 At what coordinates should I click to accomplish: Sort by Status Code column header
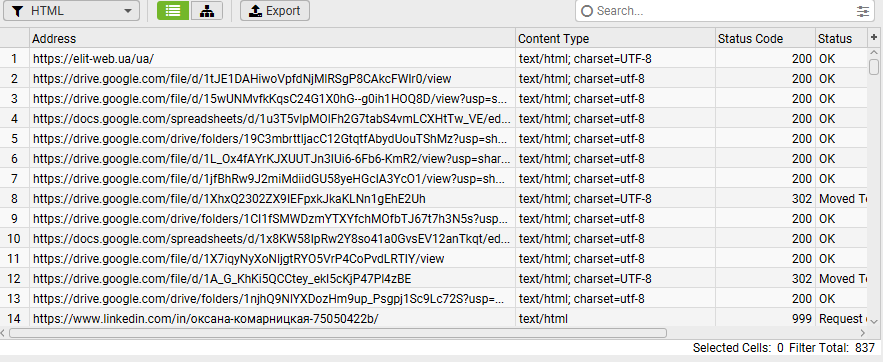pos(765,39)
